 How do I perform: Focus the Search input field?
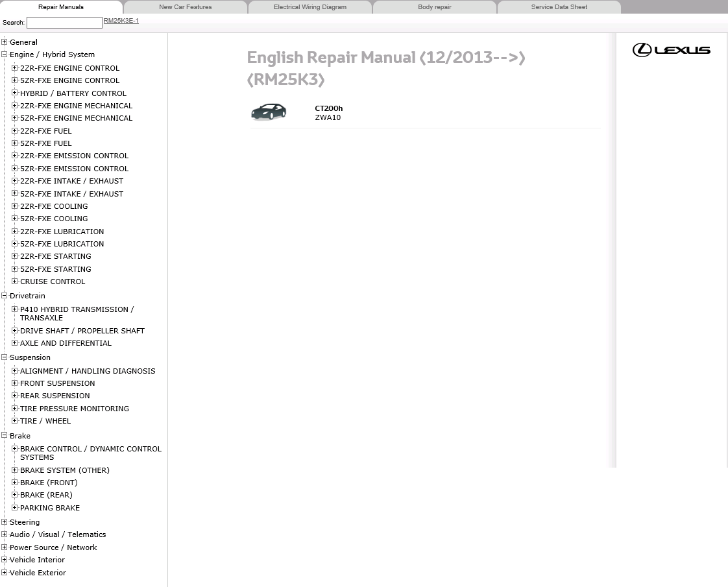pyautogui.click(x=64, y=23)
